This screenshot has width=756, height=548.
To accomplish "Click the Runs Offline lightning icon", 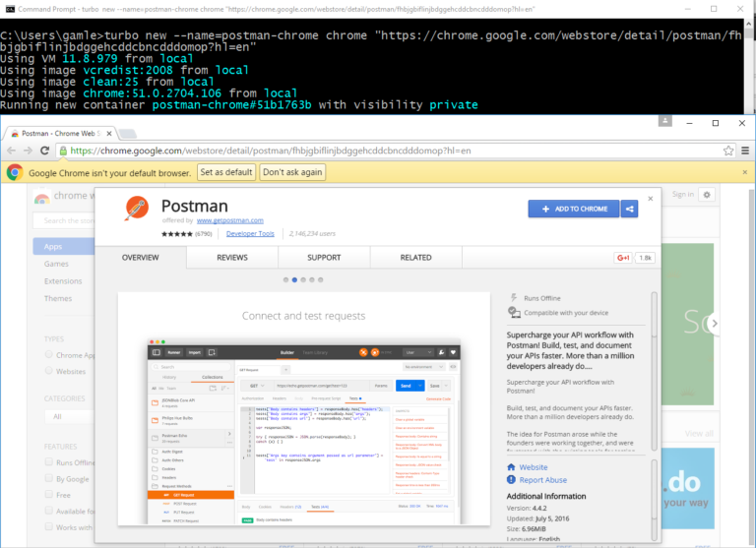I will click(x=514, y=298).
